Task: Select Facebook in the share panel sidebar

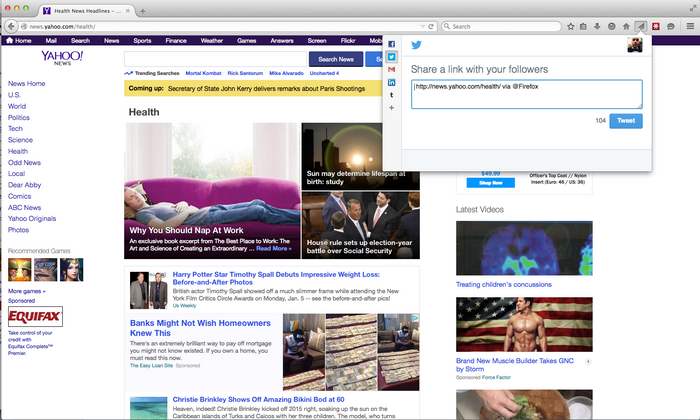Action: coord(392,45)
